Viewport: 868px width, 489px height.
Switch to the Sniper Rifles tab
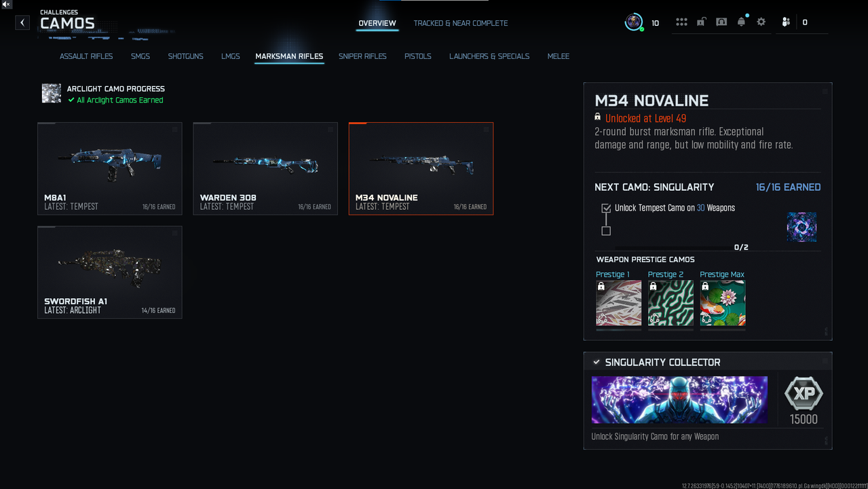tap(362, 56)
